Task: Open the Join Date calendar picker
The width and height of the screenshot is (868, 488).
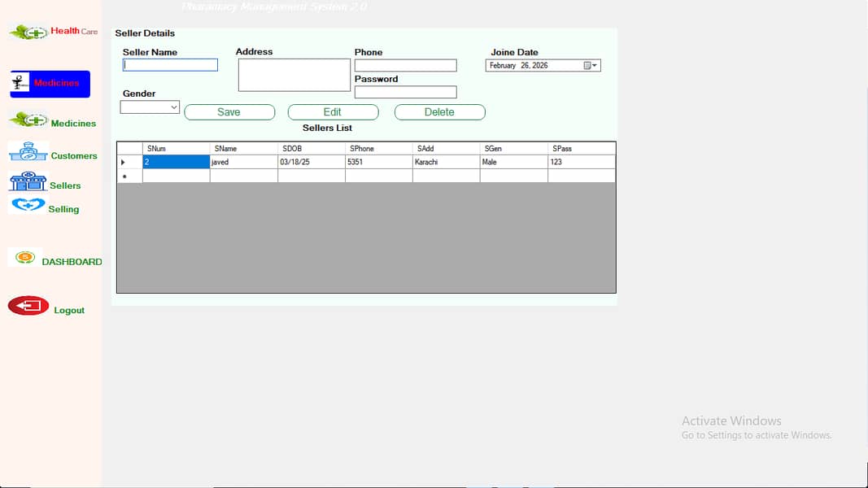Action: [591, 66]
